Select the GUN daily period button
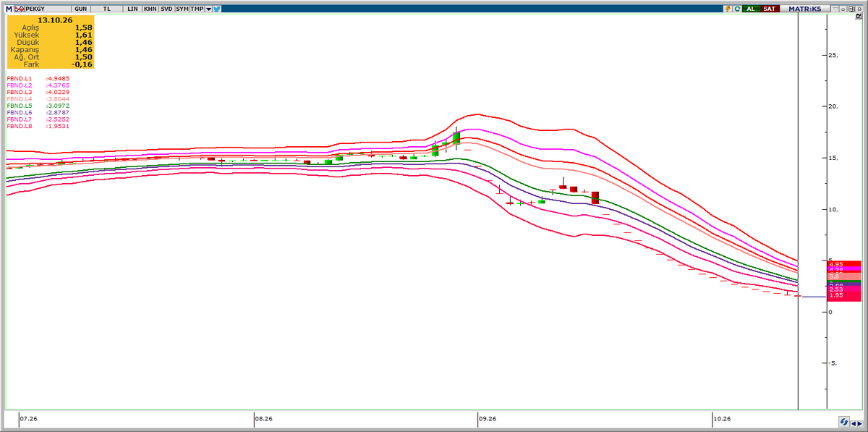The image size is (868, 432). click(x=80, y=9)
